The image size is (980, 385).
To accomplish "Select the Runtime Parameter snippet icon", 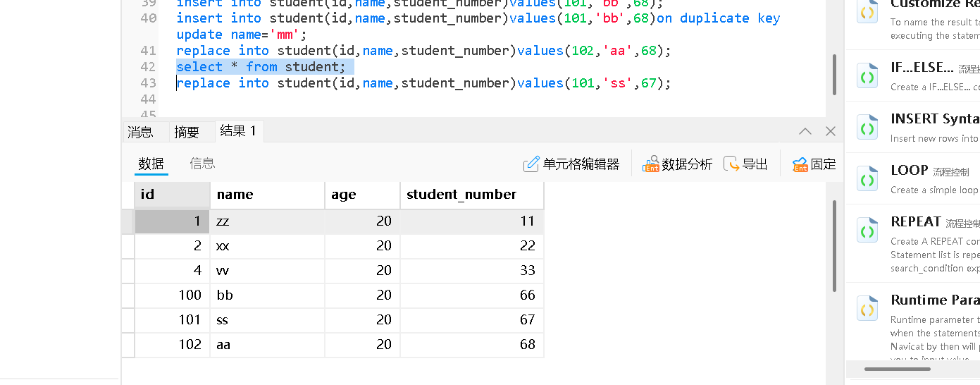I will click(x=867, y=308).
